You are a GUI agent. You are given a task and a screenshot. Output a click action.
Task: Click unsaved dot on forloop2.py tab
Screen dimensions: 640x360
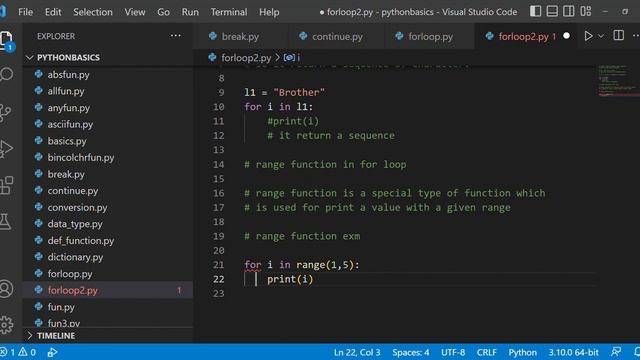(x=566, y=36)
